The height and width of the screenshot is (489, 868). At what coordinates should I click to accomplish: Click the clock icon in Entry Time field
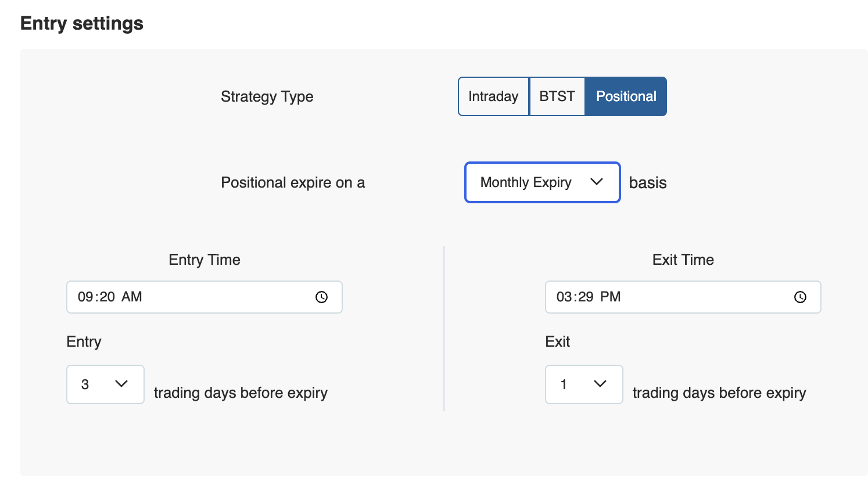coord(321,297)
